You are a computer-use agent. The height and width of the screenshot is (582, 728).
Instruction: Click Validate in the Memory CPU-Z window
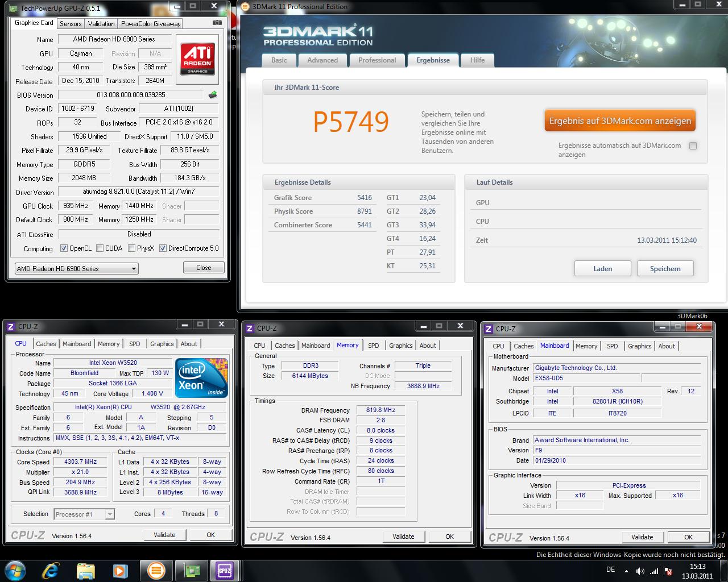click(x=403, y=537)
